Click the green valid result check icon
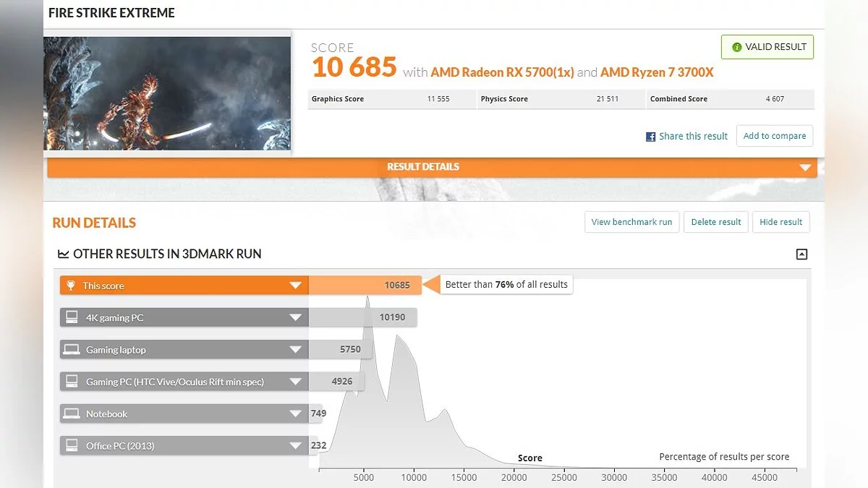Screen dimensions: 868x488 pos(736,47)
